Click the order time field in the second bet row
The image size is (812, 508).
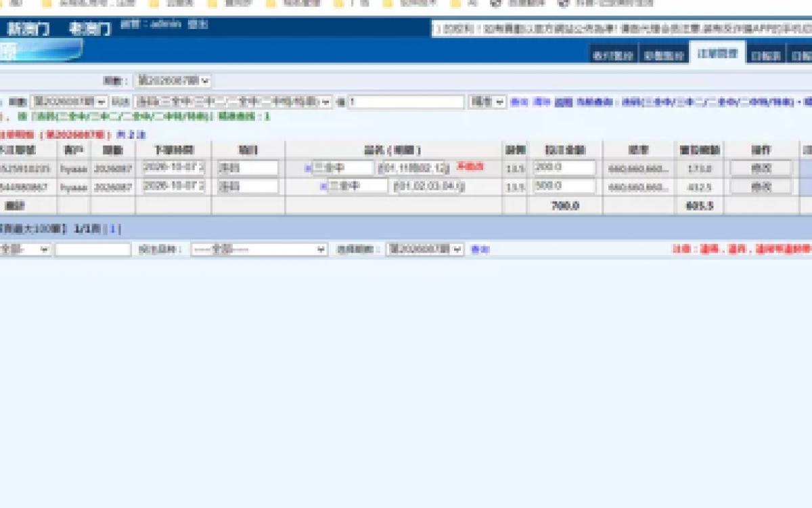tap(174, 186)
